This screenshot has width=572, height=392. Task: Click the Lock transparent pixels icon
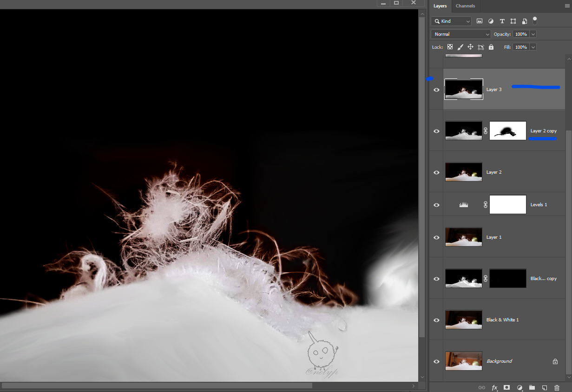(x=450, y=47)
